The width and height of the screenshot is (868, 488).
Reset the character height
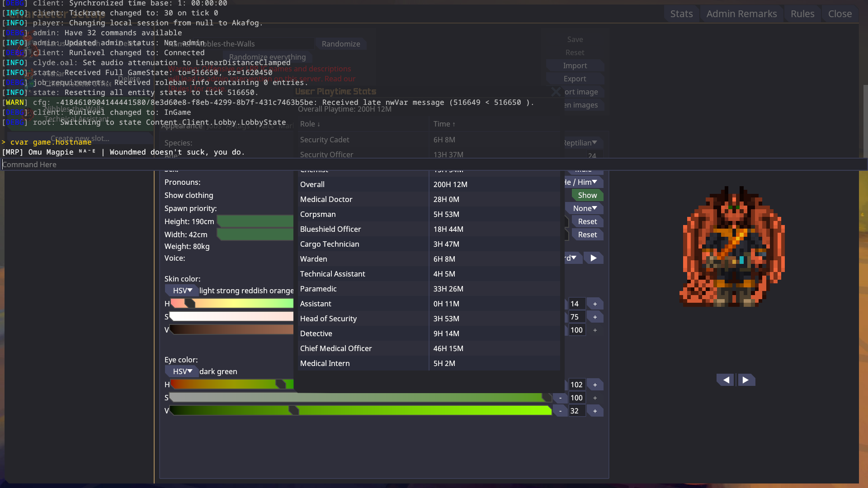click(x=587, y=221)
